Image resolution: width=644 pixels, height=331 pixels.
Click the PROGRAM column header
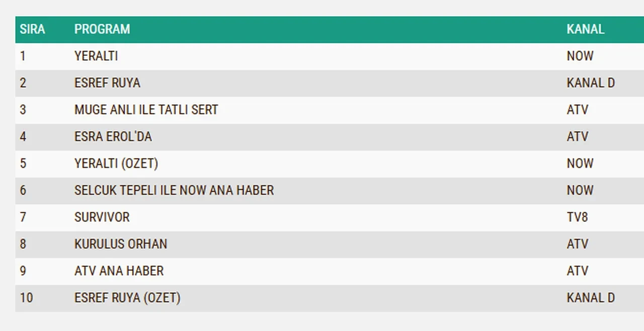tap(102, 29)
